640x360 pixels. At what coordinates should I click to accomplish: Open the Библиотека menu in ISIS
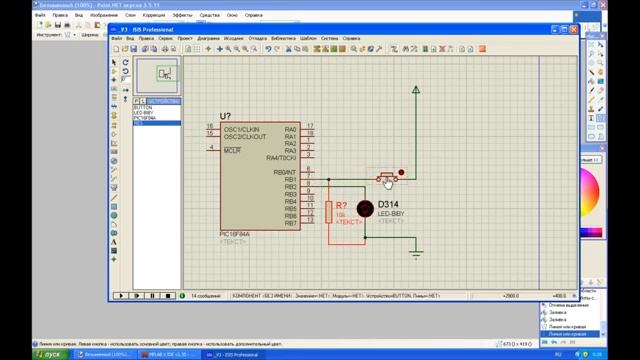(283, 38)
